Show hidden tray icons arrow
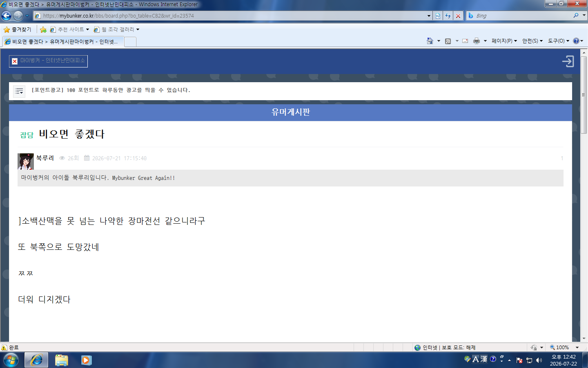Image resolution: width=588 pixels, height=368 pixels. point(510,360)
